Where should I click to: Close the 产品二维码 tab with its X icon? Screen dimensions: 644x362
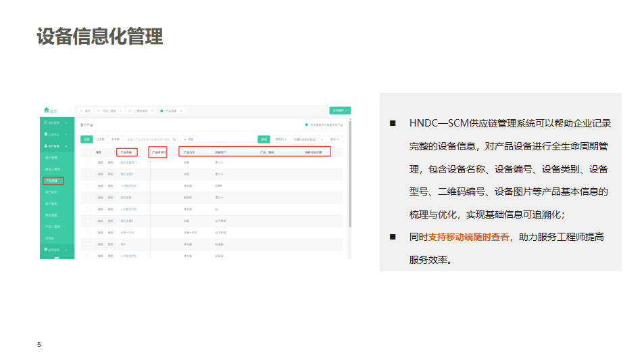[x=120, y=110]
